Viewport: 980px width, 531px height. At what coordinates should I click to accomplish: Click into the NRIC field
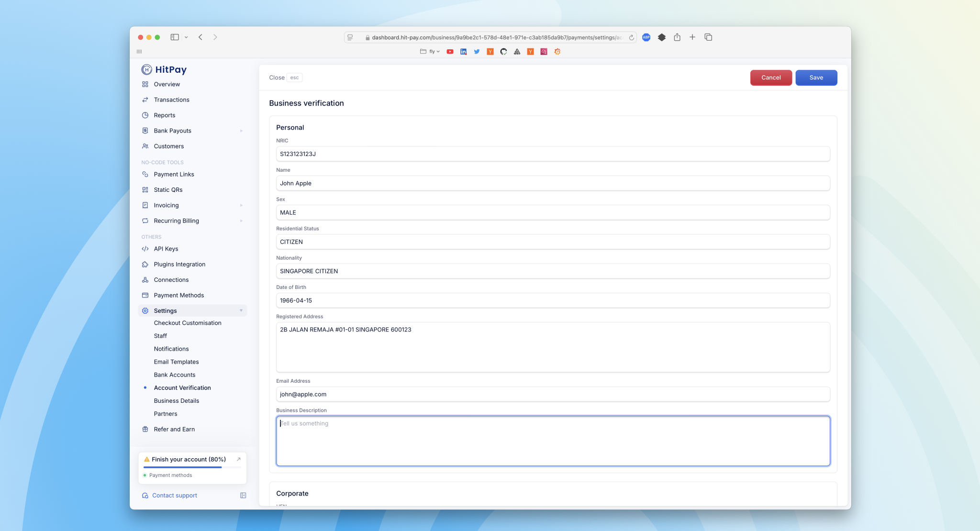coord(553,154)
